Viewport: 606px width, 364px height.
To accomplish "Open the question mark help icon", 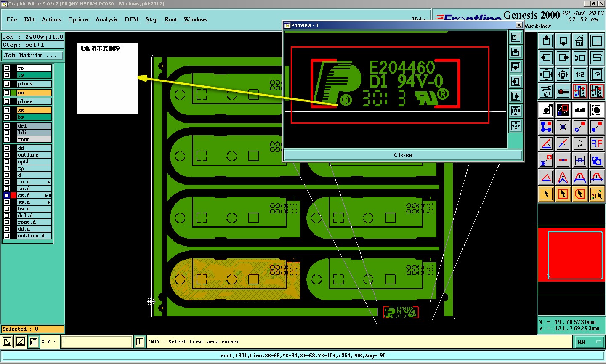I will 597,74.
